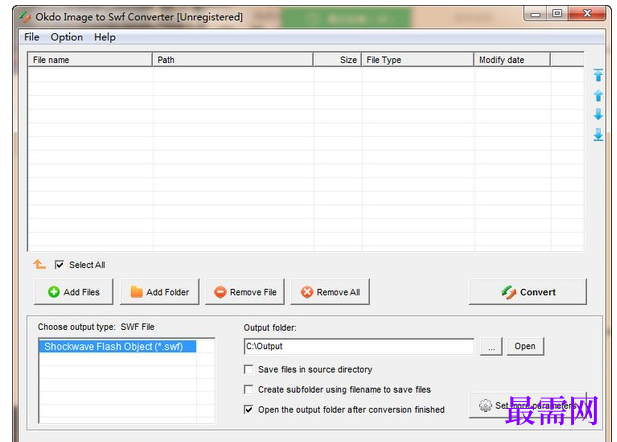Minimize the Okdo converter window
The width and height of the screenshot is (617, 442).
pyautogui.click(x=535, y=14)
